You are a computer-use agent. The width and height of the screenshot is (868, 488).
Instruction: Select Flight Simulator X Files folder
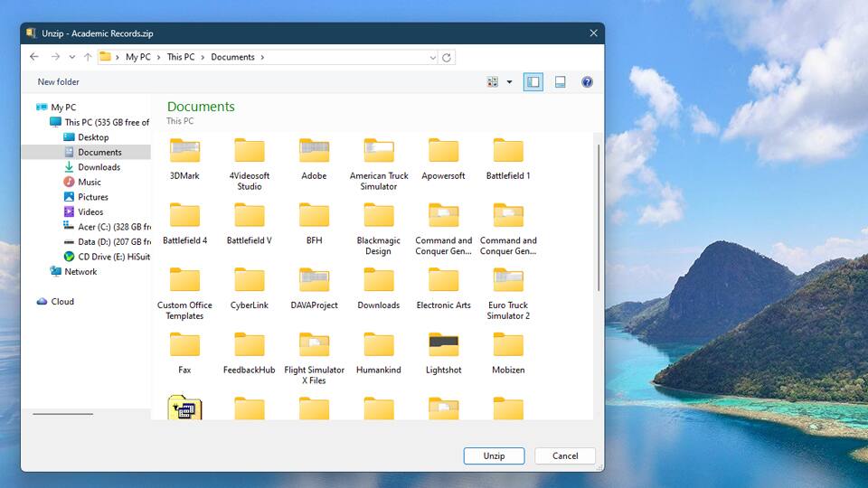(x=314, y=359)
